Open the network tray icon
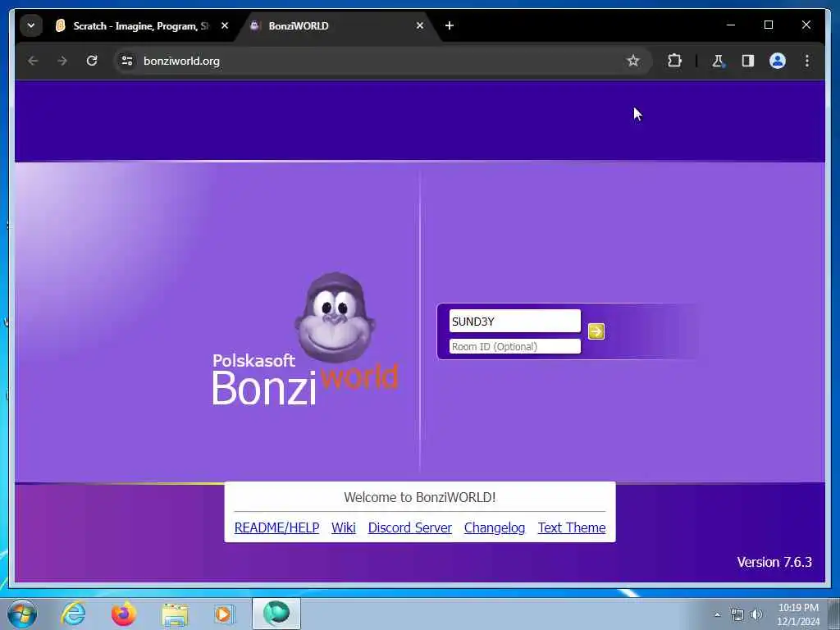840x630 pixels. pyautogui.click(x=737, y=614)
